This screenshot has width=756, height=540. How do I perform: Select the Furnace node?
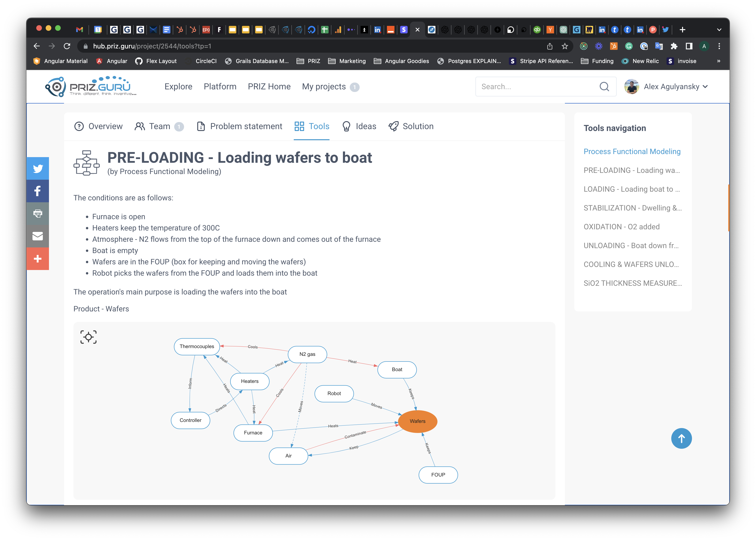(253, 433)
